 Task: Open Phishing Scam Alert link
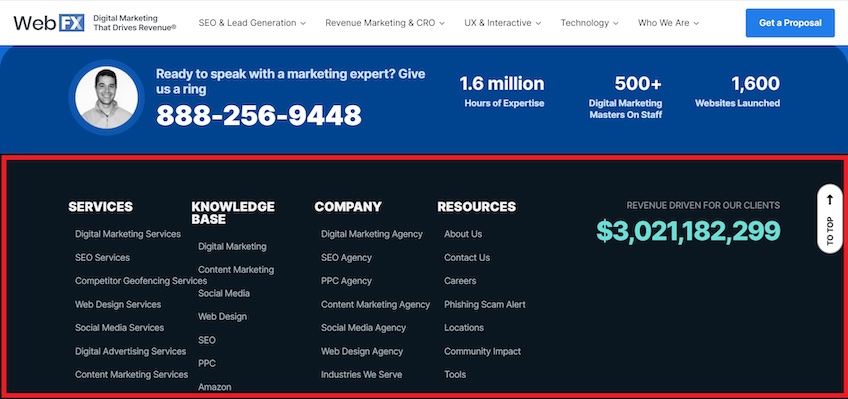(485, 304)
